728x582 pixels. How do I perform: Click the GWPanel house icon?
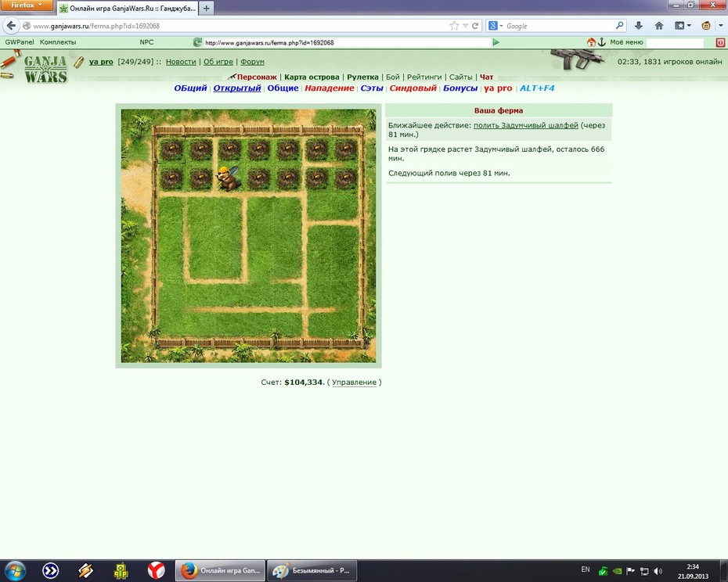pos(591,42)
